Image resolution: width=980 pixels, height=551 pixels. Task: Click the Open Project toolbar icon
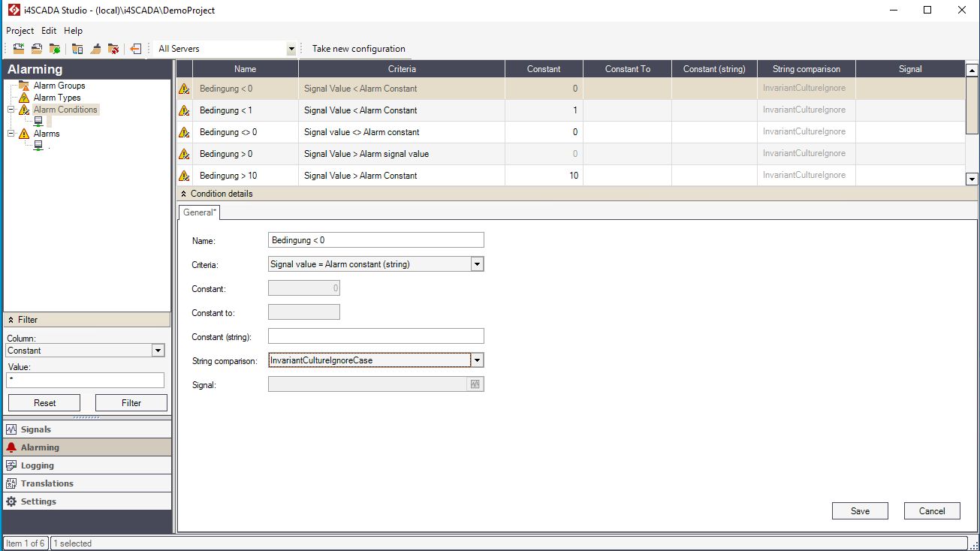click(x=35, y=48)
